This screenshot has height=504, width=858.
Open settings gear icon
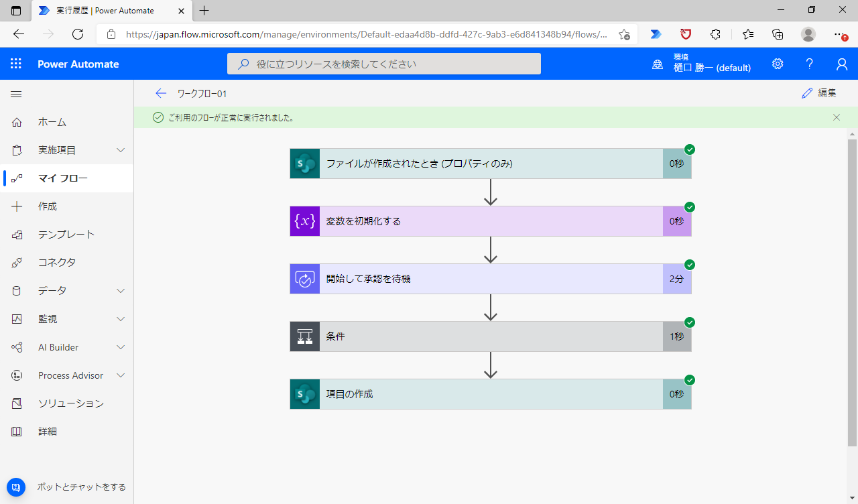[x=778, y=64]
